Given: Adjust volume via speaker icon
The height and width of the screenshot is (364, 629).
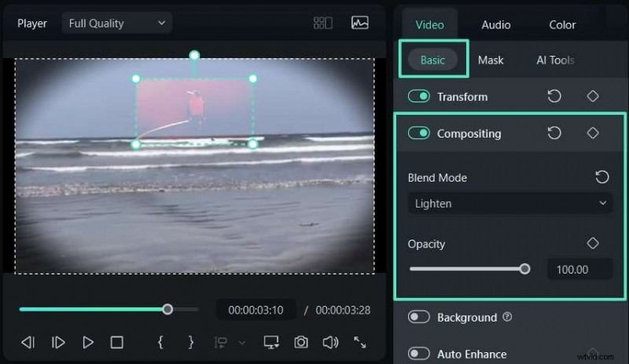Looking at the screenshot, I should (330, 342).
